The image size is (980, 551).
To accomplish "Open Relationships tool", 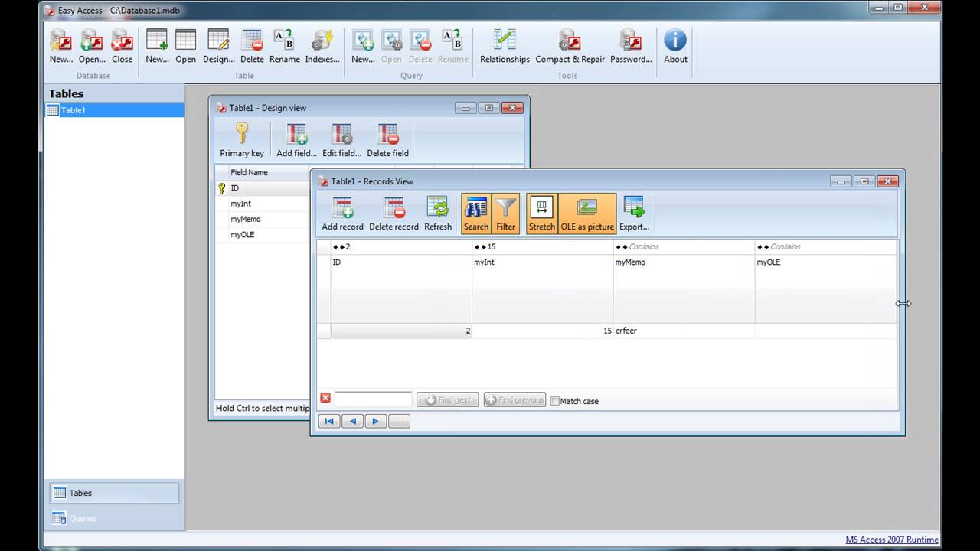I will pyautogui.click(x=505, y=47).
